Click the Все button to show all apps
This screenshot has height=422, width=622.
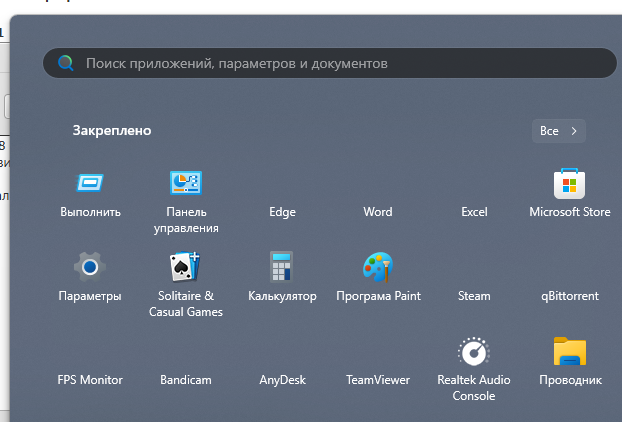point(559,131)
